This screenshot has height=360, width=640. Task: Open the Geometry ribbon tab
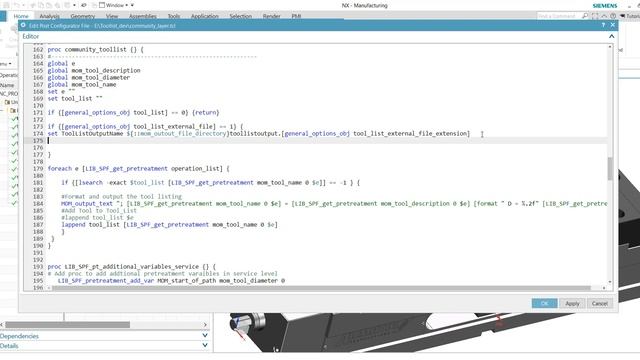click(x=82, y=16)
